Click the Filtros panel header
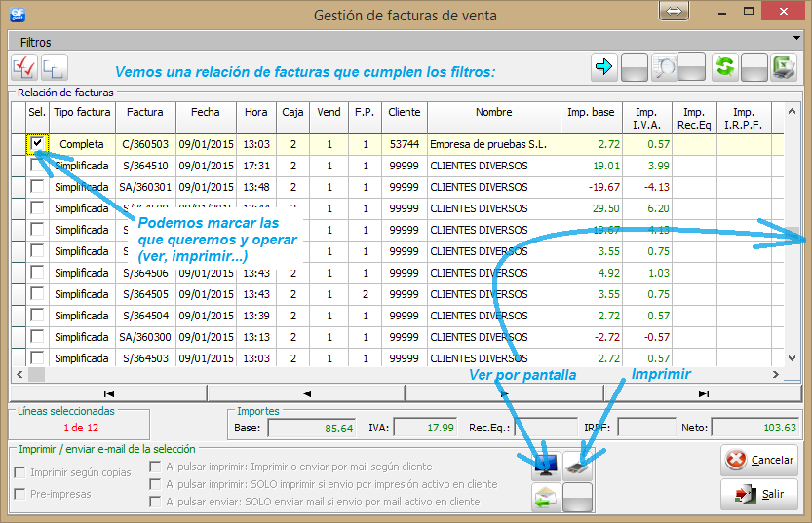 (x=406, y=41)
